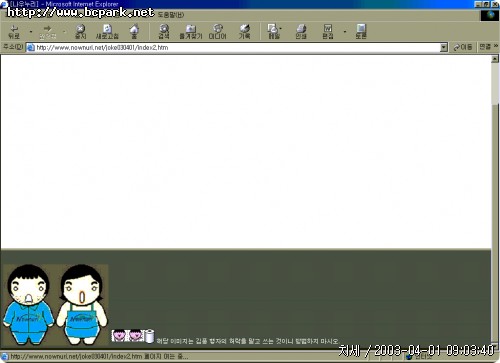Click the 연결 links toolbar label
The height and width of the screenshot is (363, 500).
tap(485, 47)
